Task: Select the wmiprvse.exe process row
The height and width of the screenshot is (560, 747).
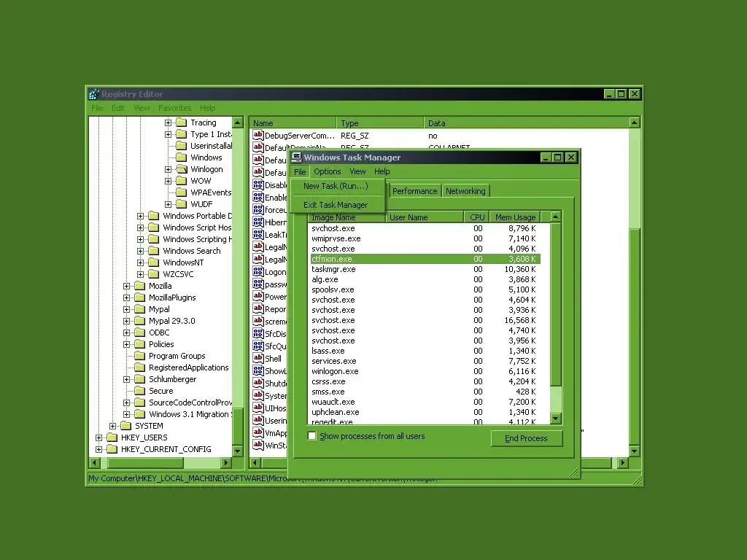Action: click(x=425, y=238)
